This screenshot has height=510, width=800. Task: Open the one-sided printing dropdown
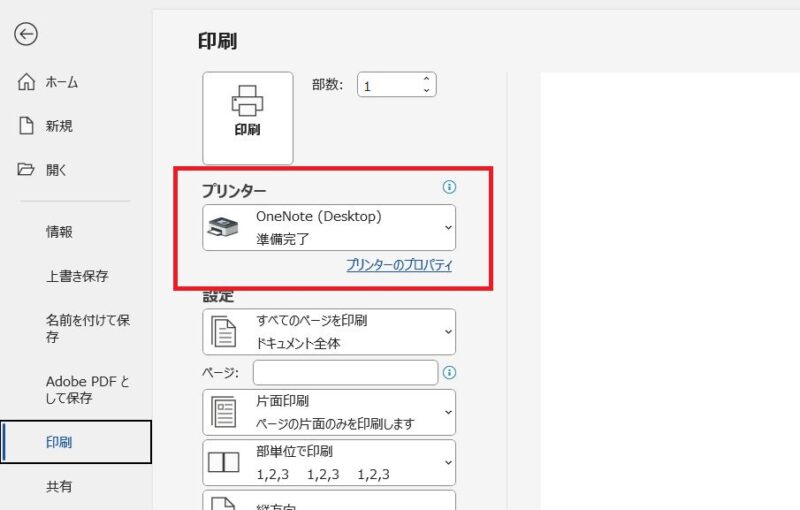pos(329,413)
